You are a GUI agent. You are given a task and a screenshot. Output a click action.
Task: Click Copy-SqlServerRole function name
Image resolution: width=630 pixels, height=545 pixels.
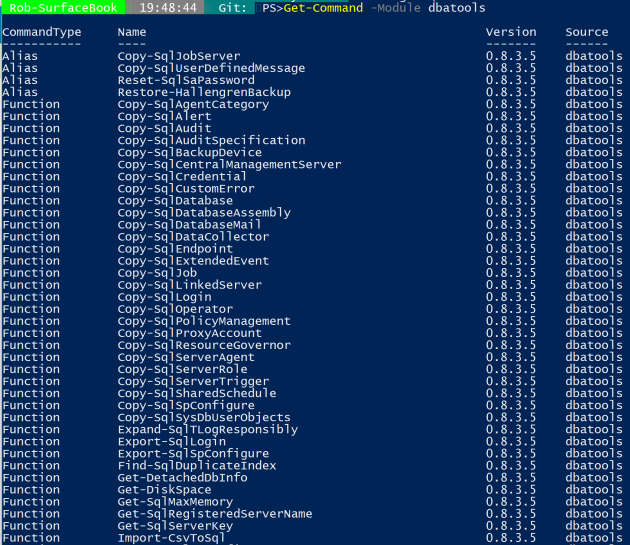click(182, 370)
